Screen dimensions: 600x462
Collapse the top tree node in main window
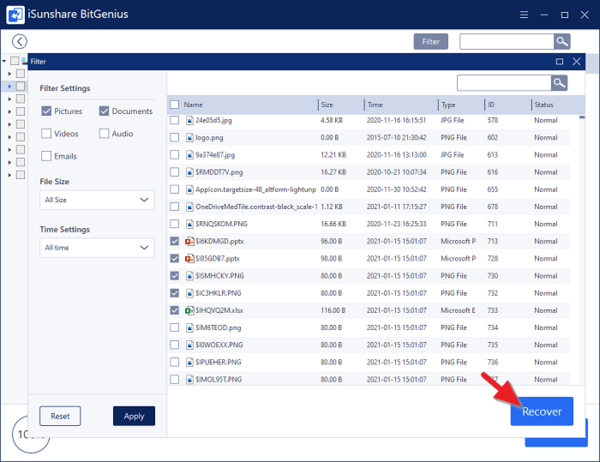click(4, 61)
